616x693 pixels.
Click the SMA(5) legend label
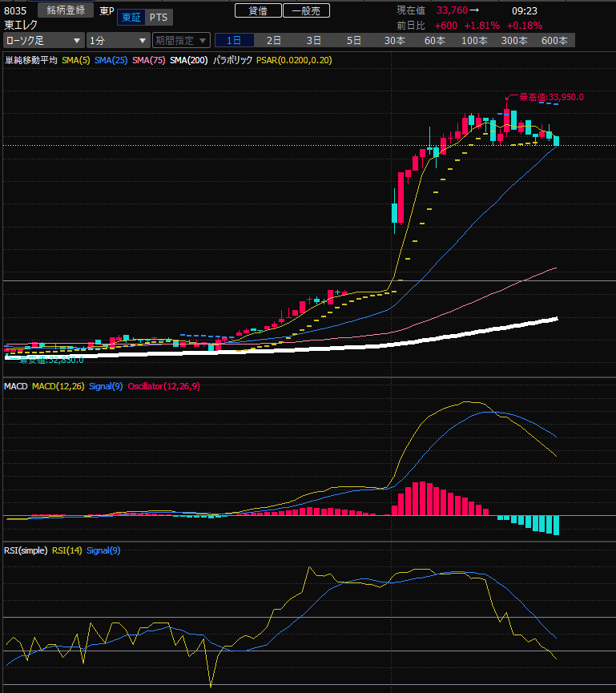[75, 60]
